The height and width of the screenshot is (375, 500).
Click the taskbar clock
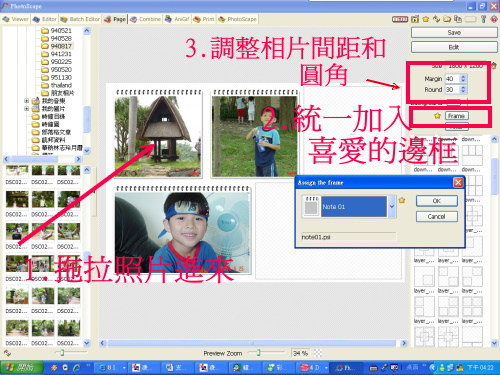(480, 368)
